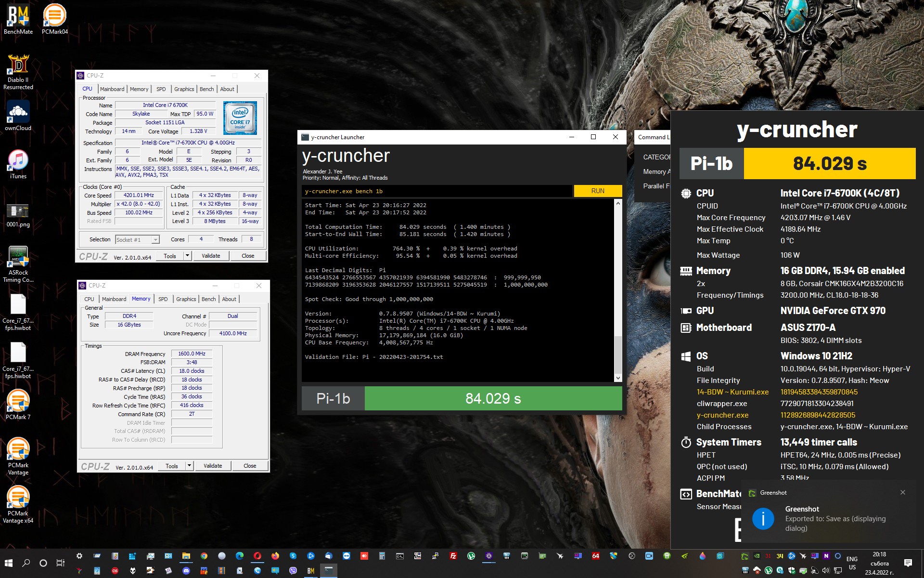Click the ENG US language indicator
The height and width of the screenshot is (578, 924).
click(852, 563)
